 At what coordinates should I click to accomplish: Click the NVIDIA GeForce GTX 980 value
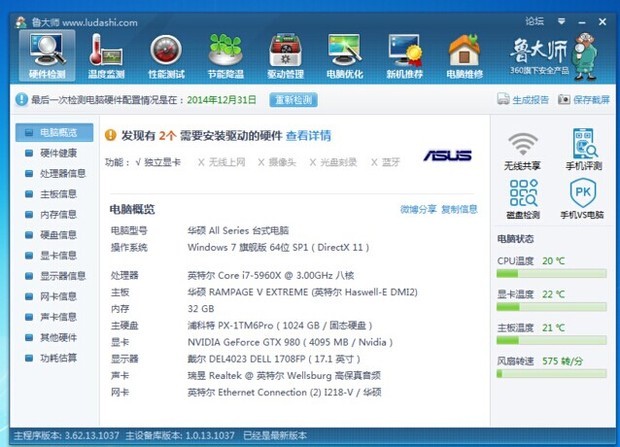(290, 342)
